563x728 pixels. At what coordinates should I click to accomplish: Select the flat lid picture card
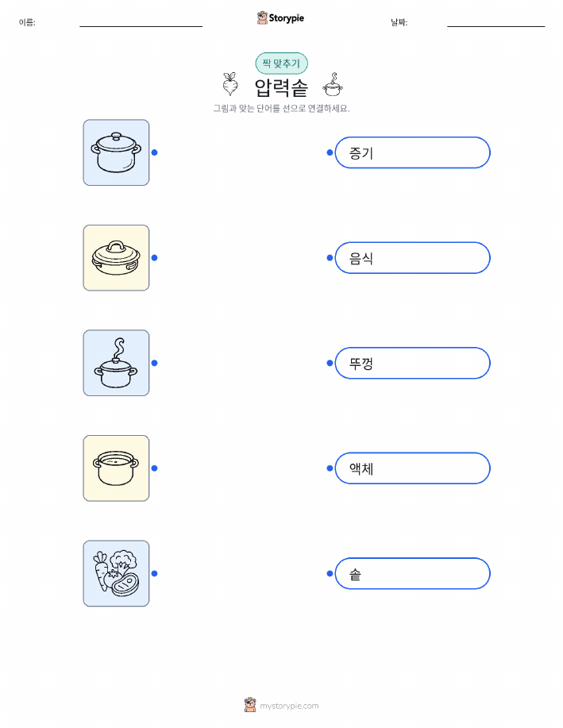click(116, 258)
